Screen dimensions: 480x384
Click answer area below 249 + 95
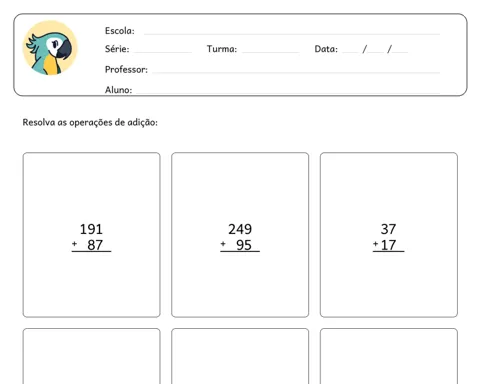click(240, 283)
